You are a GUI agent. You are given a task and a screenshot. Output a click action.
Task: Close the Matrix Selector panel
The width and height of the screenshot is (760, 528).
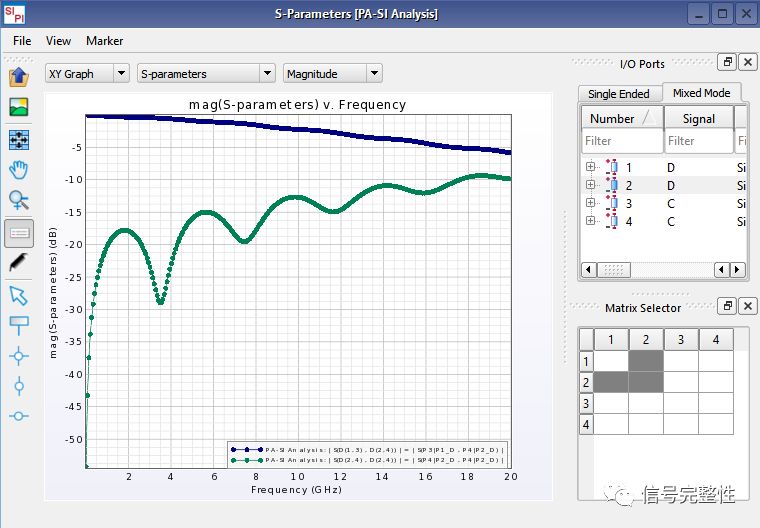(x=747, y=306)
